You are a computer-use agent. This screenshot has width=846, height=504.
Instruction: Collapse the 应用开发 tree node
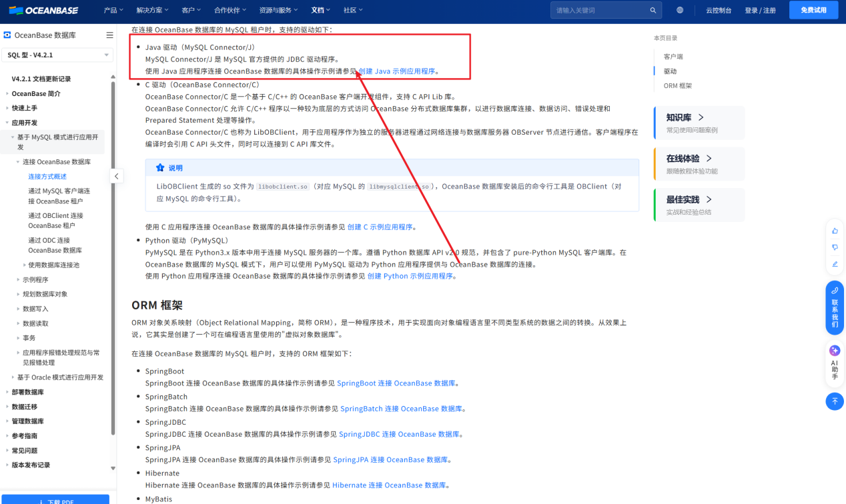coord(7,123)
